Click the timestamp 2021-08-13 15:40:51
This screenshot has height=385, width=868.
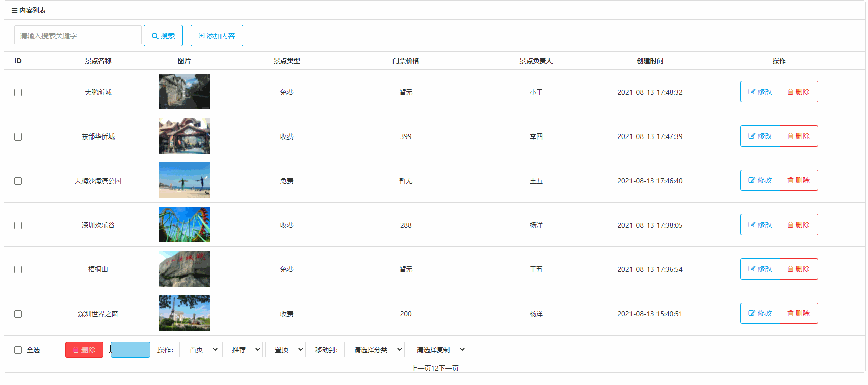(650, 314)
